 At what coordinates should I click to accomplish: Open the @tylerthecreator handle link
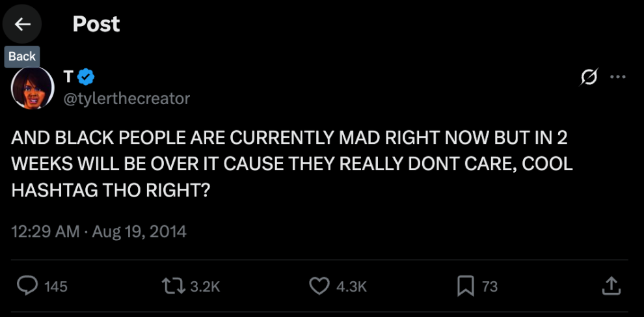tap(127, 98)
